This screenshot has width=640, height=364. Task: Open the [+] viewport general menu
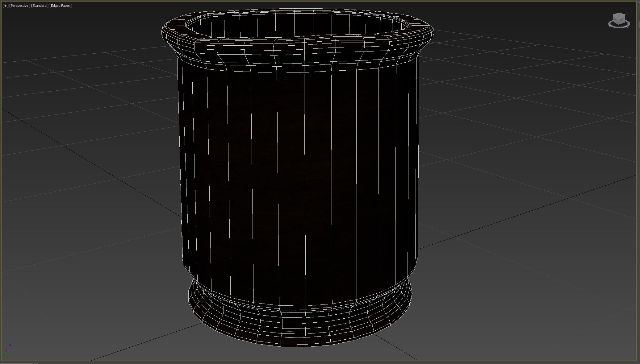point(5,6)
